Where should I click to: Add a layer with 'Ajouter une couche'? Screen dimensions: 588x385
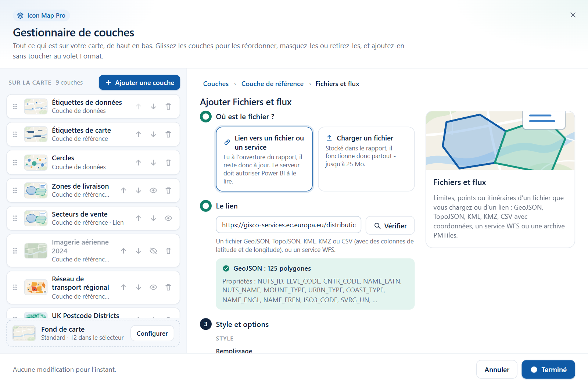pyautogui.click(x=139, y=83)
